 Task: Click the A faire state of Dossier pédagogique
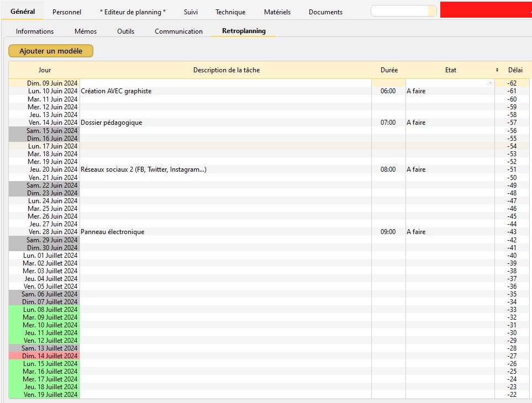click(416, 123)
